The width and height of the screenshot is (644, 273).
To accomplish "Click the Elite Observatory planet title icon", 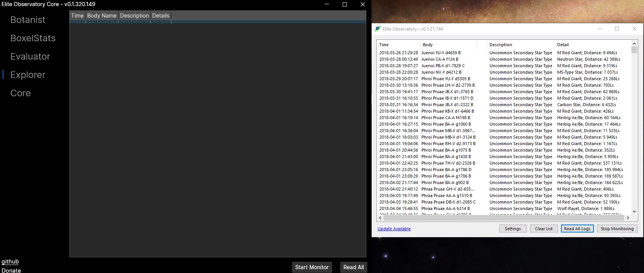I will tap(378, 29).
